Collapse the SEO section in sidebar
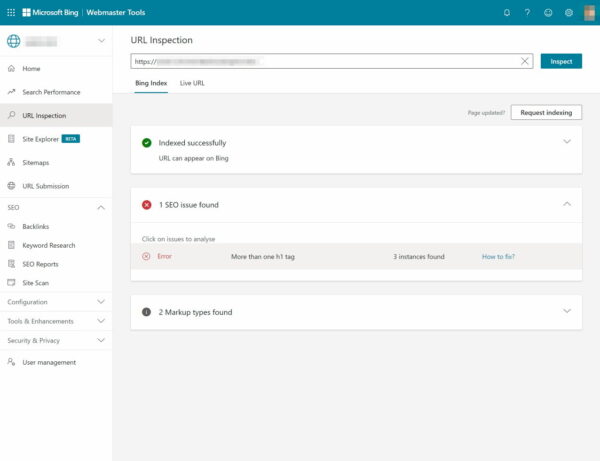This screenshot has height=461, width=600. [x=101, y=207]
